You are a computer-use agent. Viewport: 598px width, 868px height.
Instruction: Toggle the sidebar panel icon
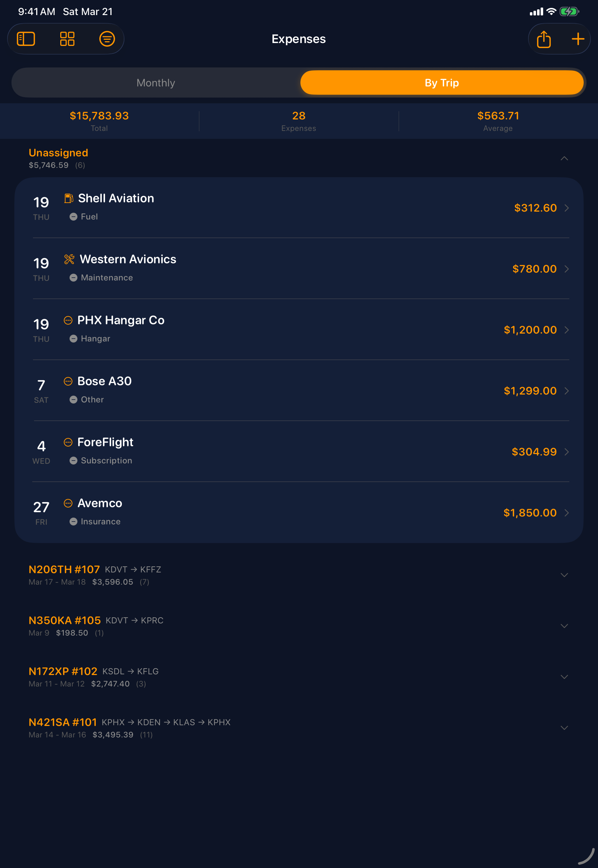pyautogui.click(x=26, y=39)
